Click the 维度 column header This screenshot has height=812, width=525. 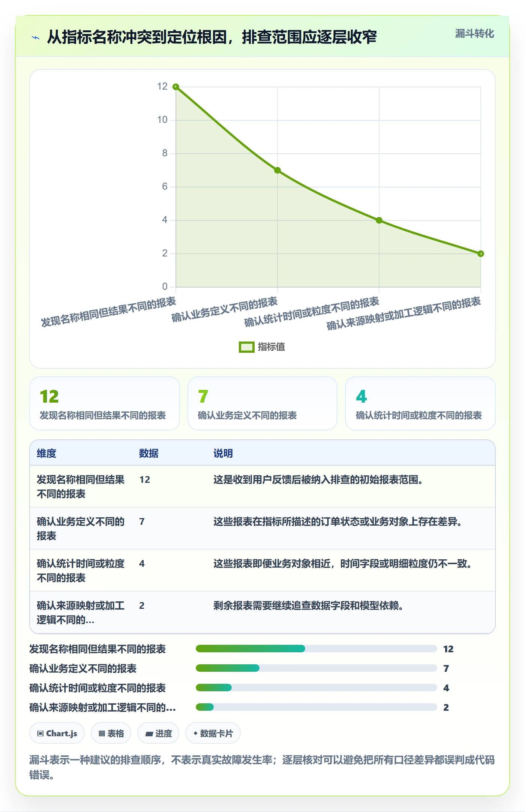tap(46, 453)
